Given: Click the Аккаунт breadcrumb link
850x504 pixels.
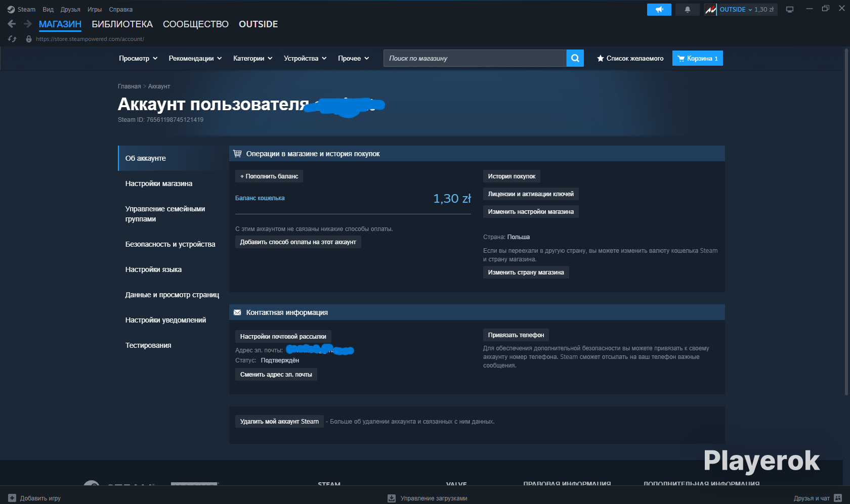Looking at the screenshot, I should click(159, 86).
